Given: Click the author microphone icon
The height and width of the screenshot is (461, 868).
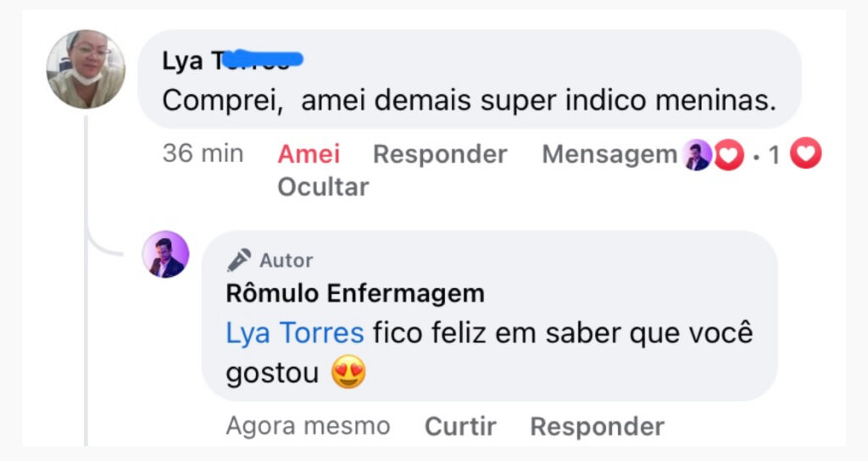Looking at the screenshot, I should coord(239,260).
